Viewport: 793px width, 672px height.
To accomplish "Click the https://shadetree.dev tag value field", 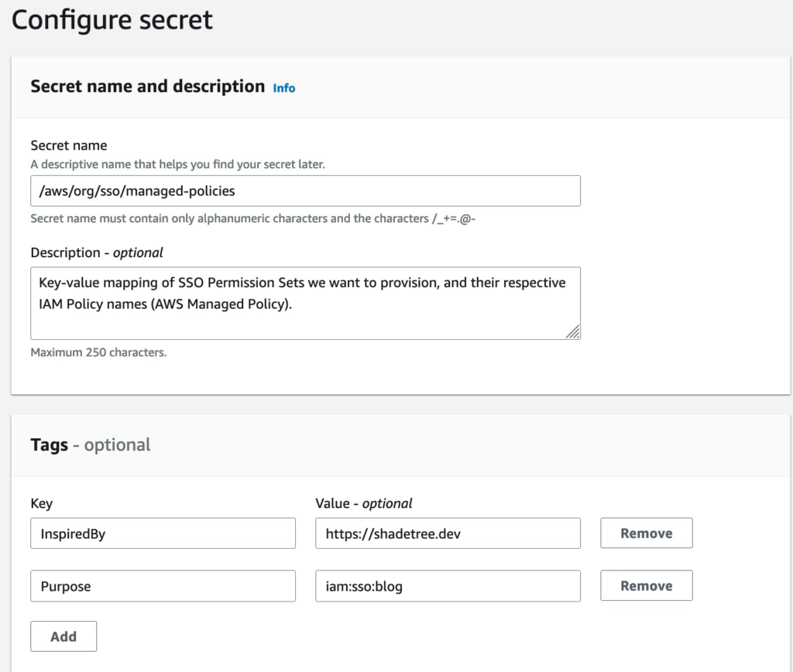I will click(448, 533).
